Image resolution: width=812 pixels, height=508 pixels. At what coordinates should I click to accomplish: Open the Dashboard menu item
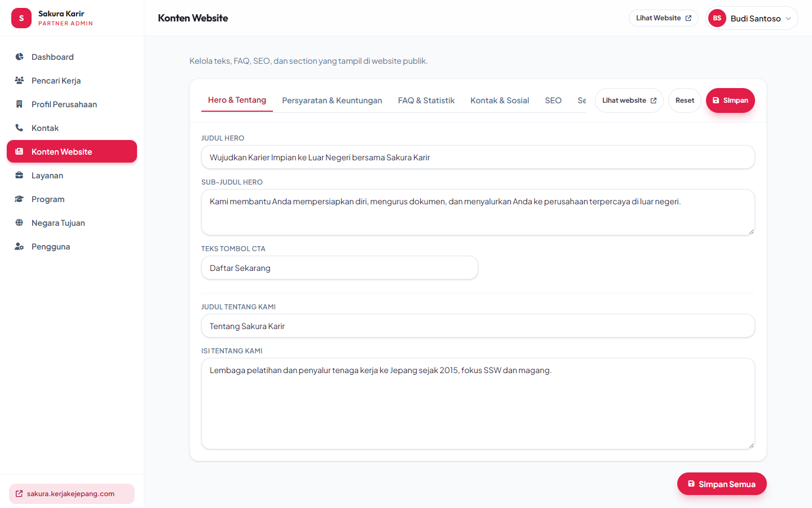click(x=72, y=57)
